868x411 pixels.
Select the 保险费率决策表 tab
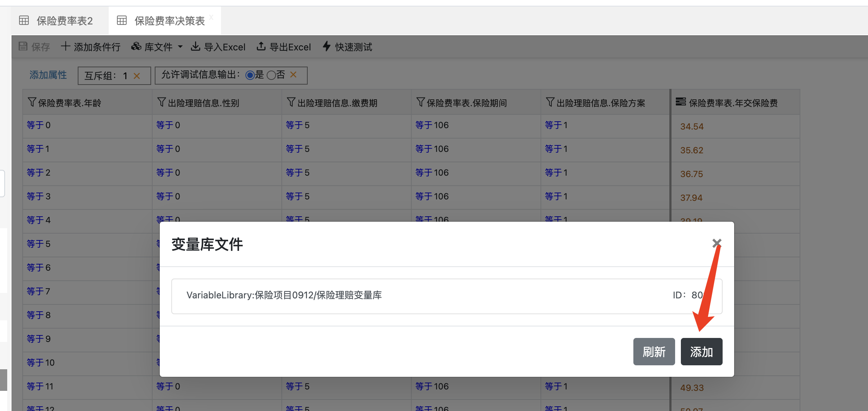tap(169, 21)
